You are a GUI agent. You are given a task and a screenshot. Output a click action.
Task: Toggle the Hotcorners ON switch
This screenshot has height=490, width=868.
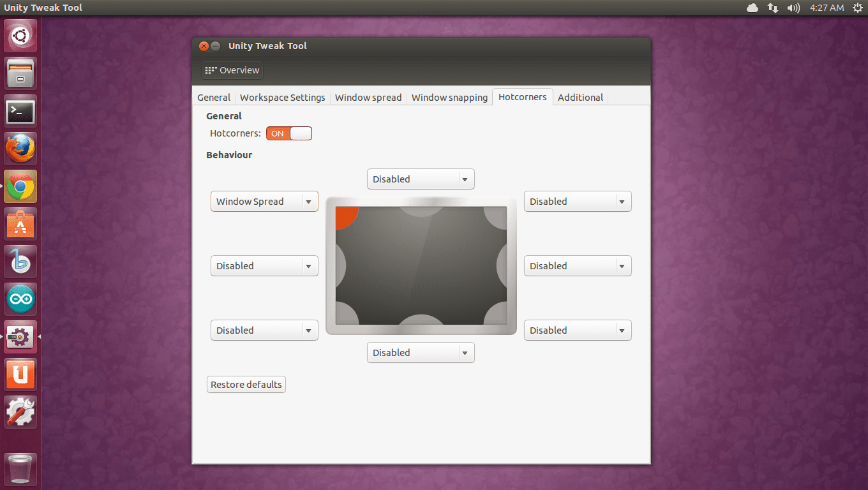[x=289, y=133]
